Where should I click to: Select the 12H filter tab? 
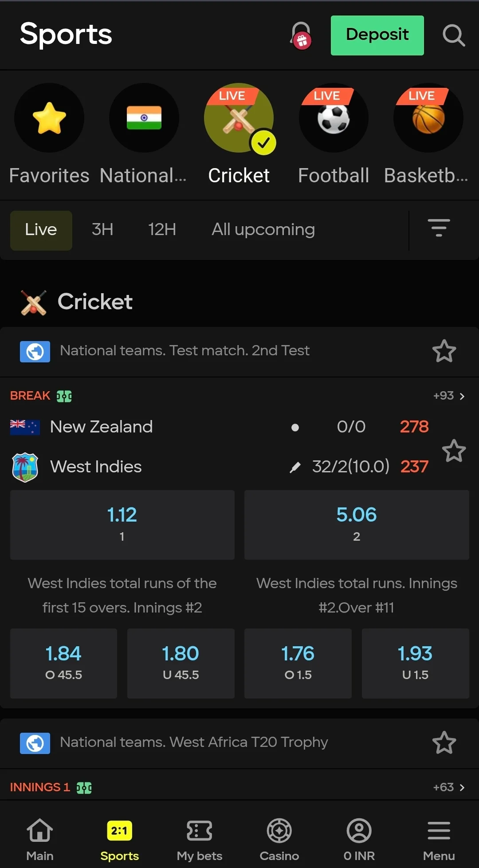pos(162,229)
